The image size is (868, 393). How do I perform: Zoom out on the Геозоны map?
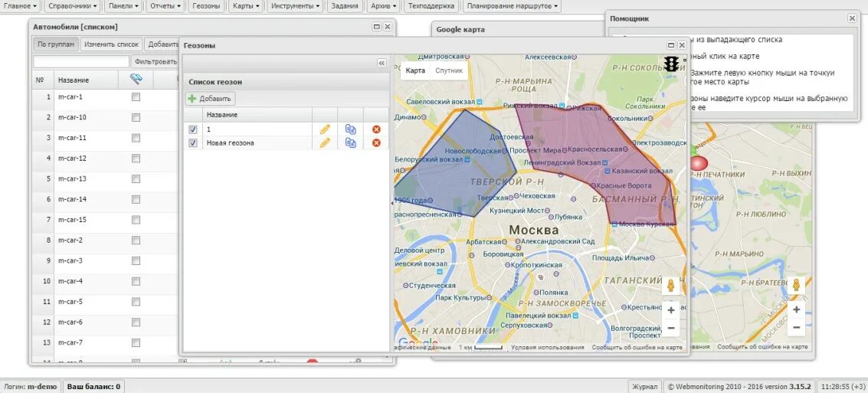coord(671,328)
